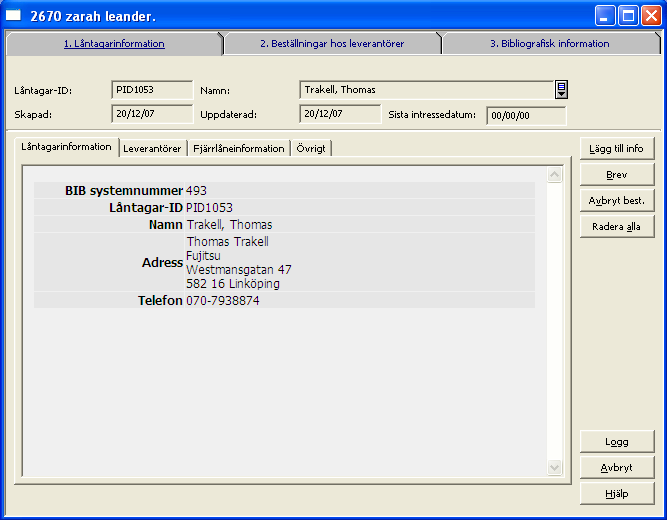Click the scroll down arrow in info pane
Screen dimensions: 667x520
coord(554,468)
